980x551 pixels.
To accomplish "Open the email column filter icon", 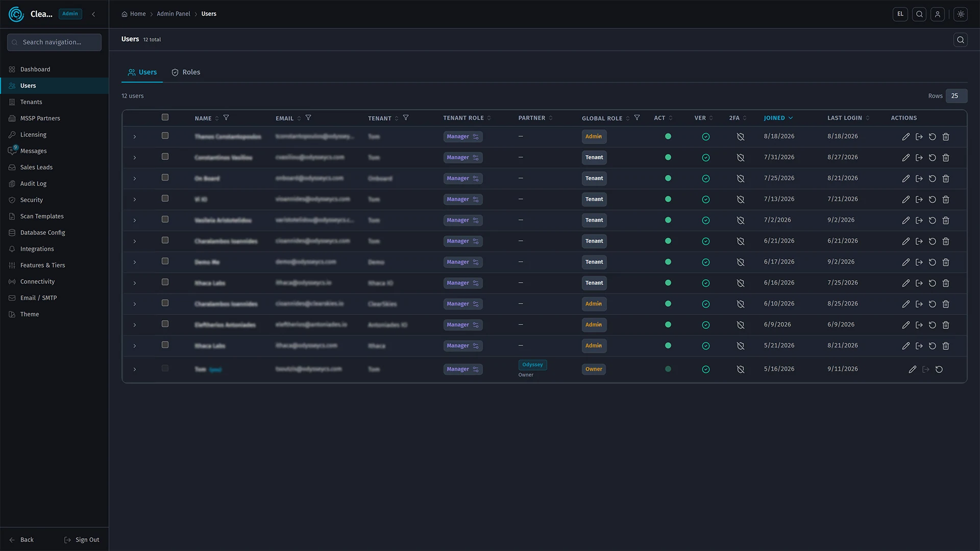I will (308, 118).
